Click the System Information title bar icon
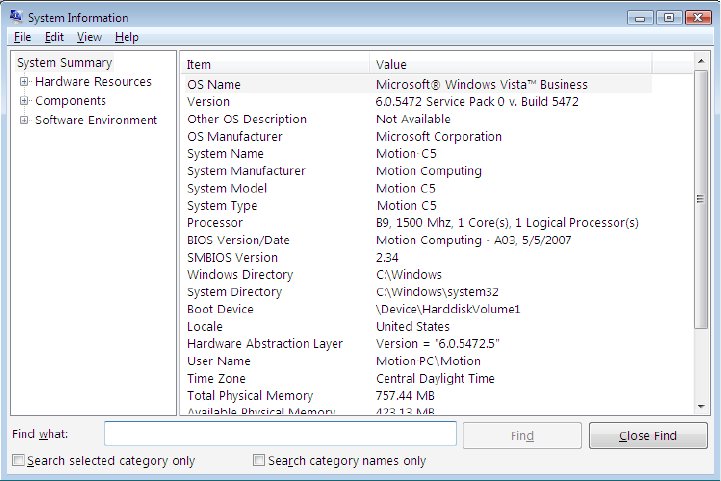The height and width of the screenshot is (481, 721). [x=16, y=17]
